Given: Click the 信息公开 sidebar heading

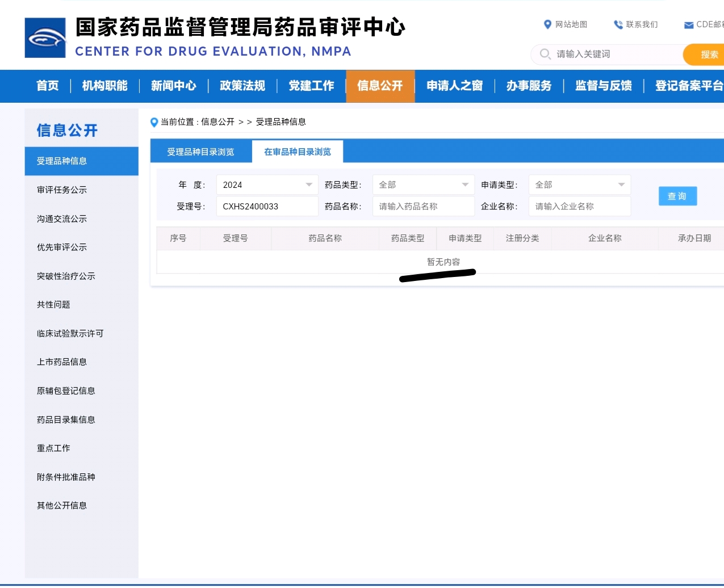Looking at the screenshot, I should click(67, 131).
